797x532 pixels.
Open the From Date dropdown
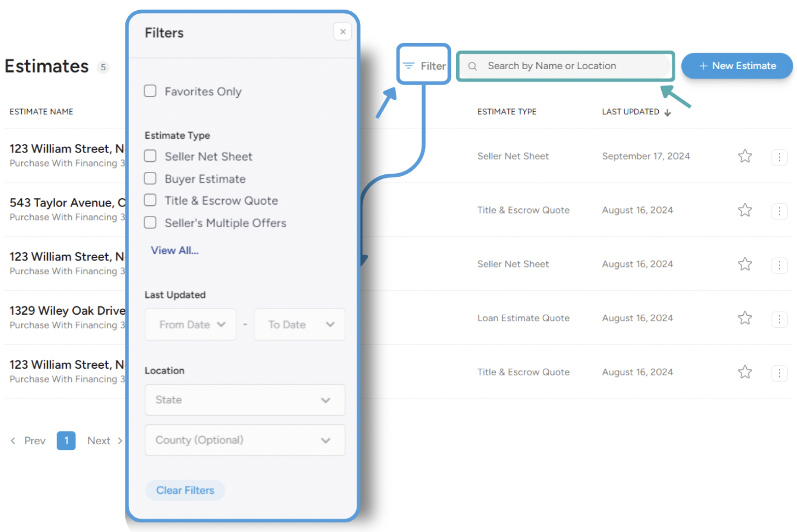pyautogui.click(x=191, y=324)
